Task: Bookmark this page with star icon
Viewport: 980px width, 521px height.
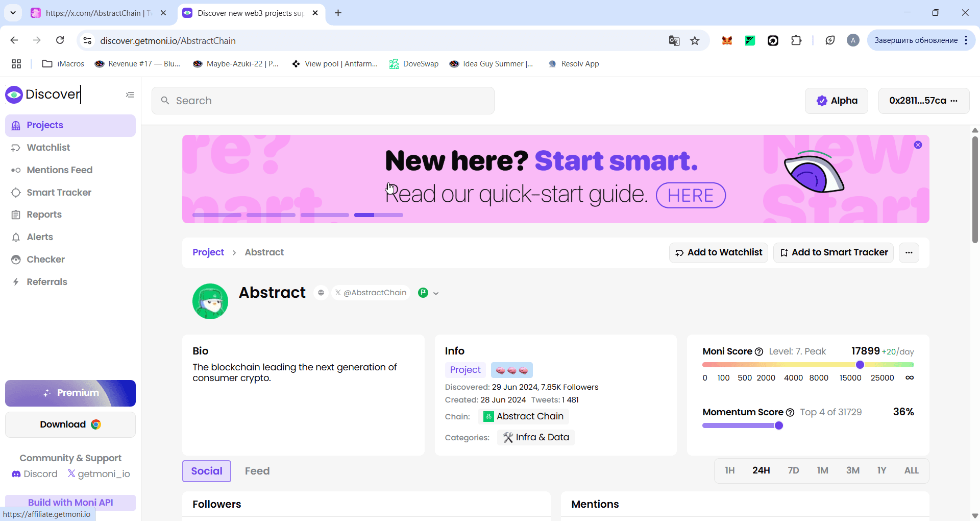Action: coord(695,41)
